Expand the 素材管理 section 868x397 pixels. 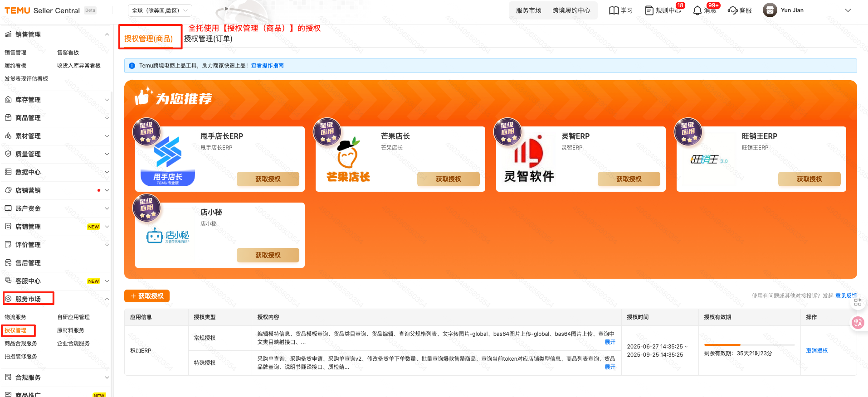click(107, 136)
